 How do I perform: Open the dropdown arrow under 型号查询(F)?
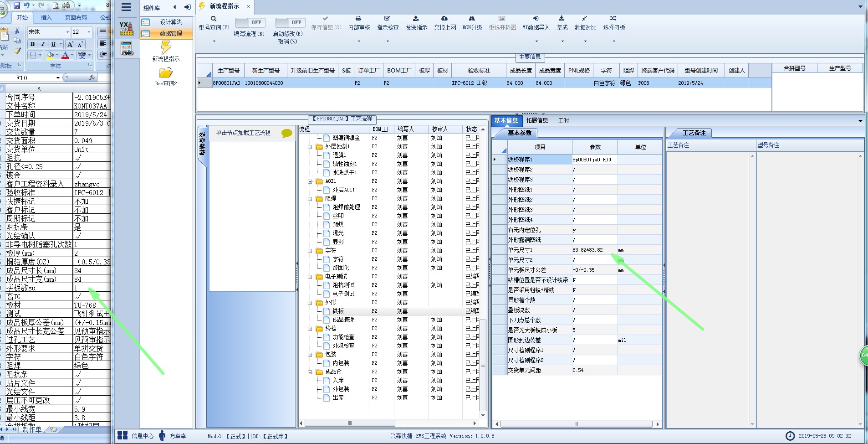[214, 41]
